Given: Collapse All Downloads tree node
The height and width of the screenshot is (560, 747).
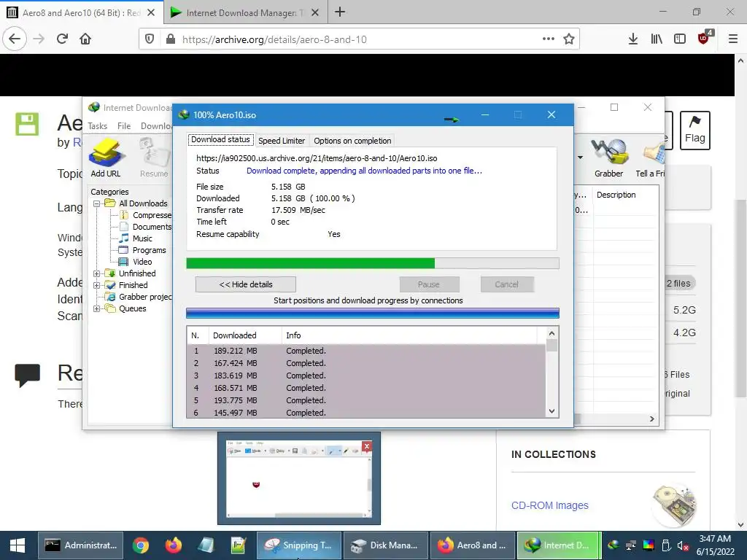Looking at the screenshot, I should tap(97, 203).
